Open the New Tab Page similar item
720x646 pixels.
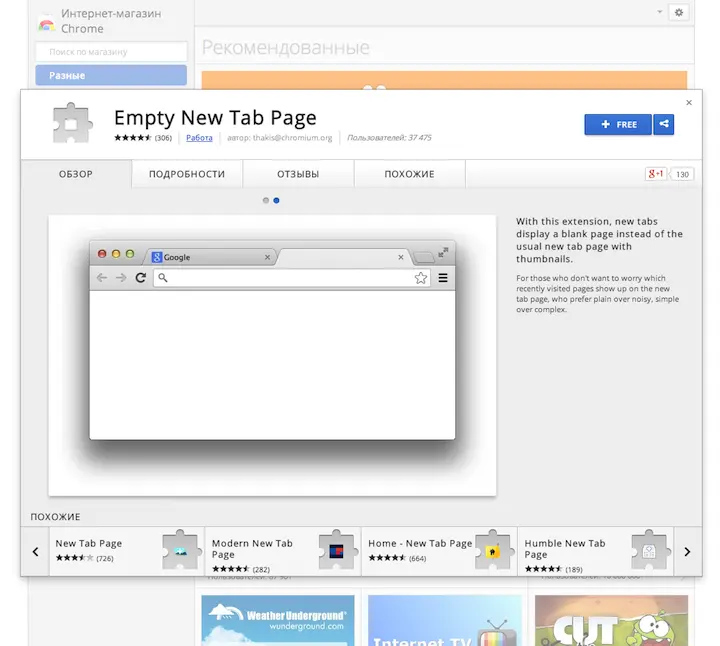tap(127, 551)
